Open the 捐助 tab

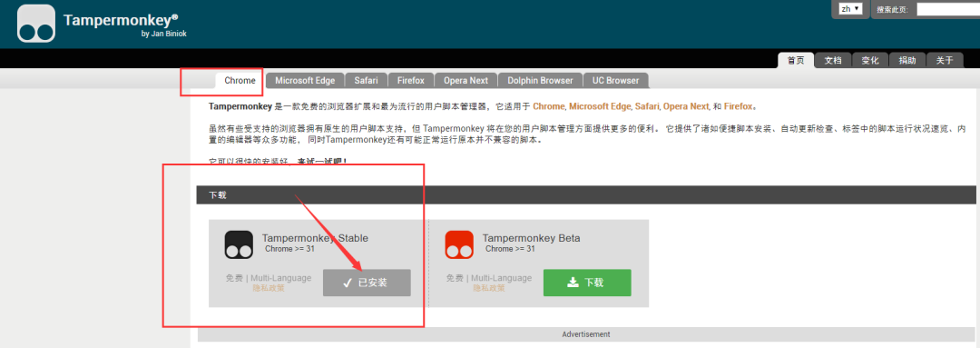pyautogui.click(x=907, y=60)
